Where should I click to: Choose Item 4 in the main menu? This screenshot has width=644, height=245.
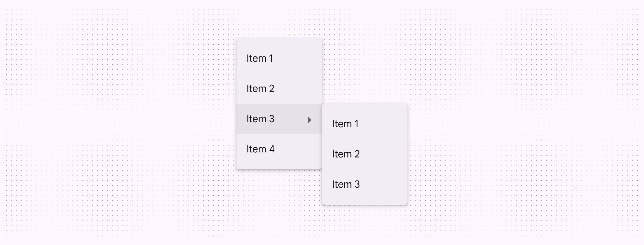tap(279, 149)
